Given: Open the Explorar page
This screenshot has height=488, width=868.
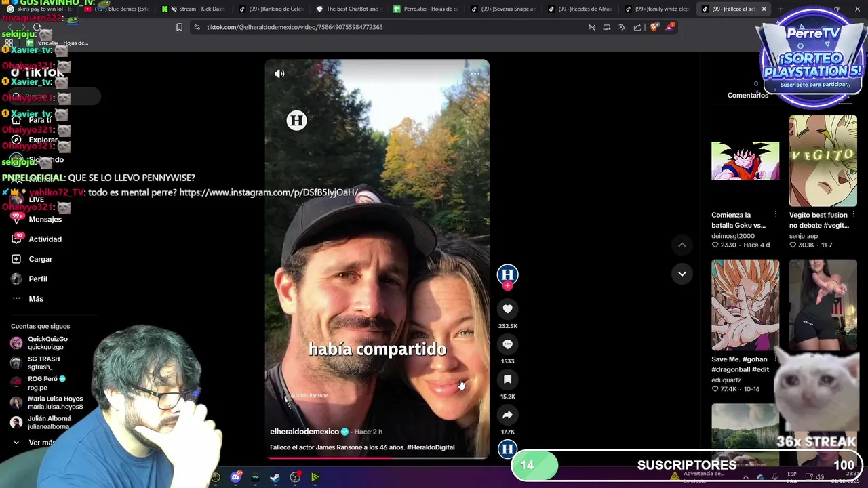Looking at the screenshot, I should click(43, 140).
